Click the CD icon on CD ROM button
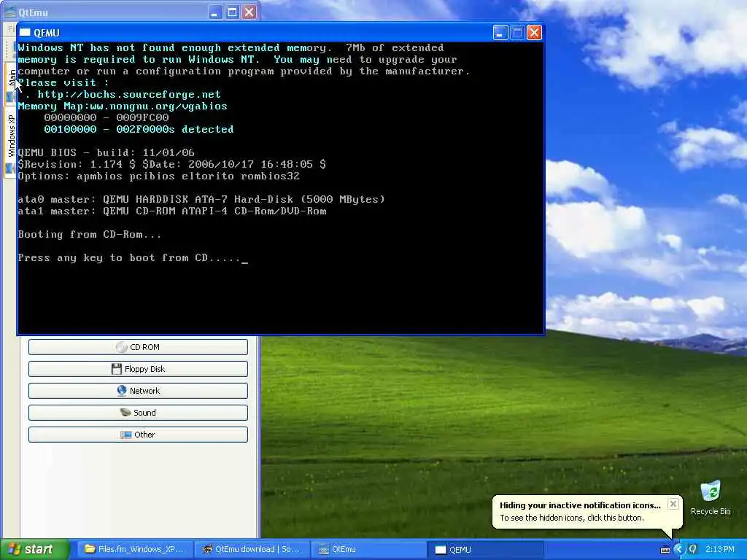This screenshot has height=560, width=747. pyautogui.click(x=122, y=347)
